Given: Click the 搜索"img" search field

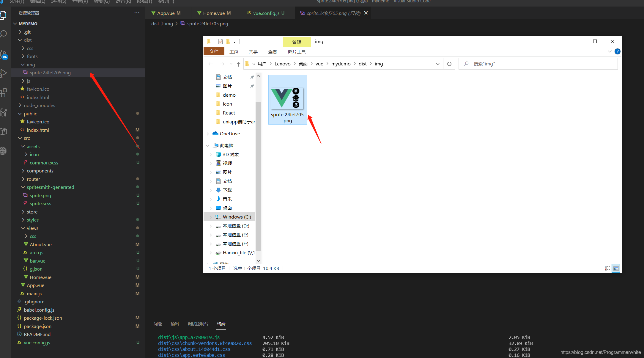Looking at the screenshot, I should point(538,64).
